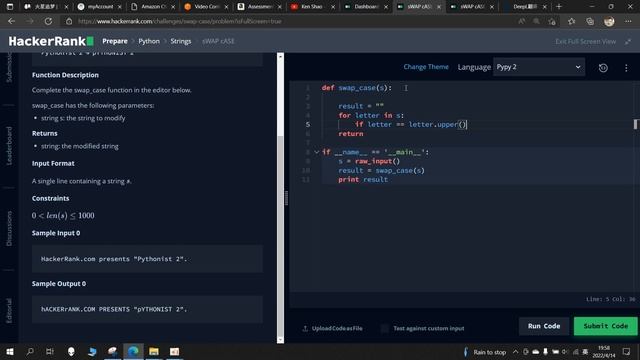Open browser settings and more menu

(628, 21)
